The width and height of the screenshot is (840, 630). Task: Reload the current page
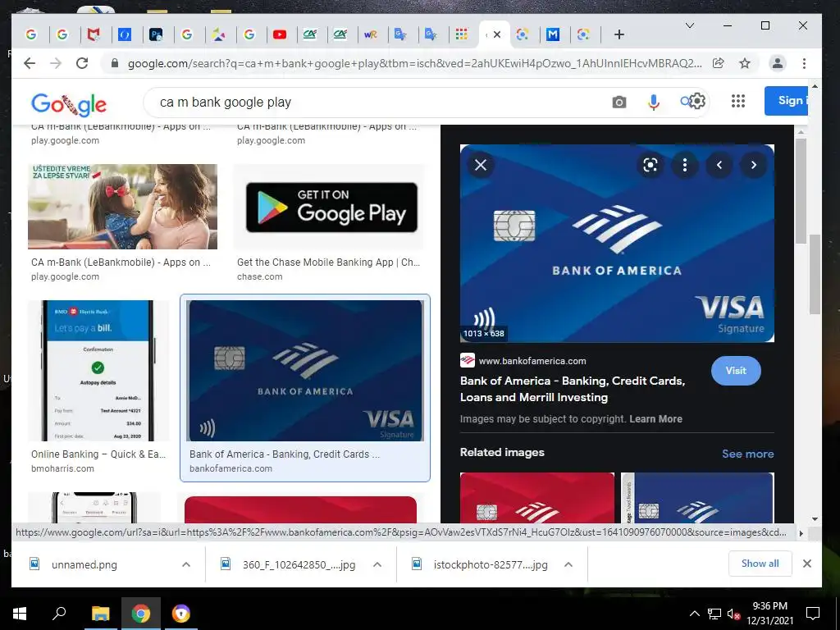82,63
